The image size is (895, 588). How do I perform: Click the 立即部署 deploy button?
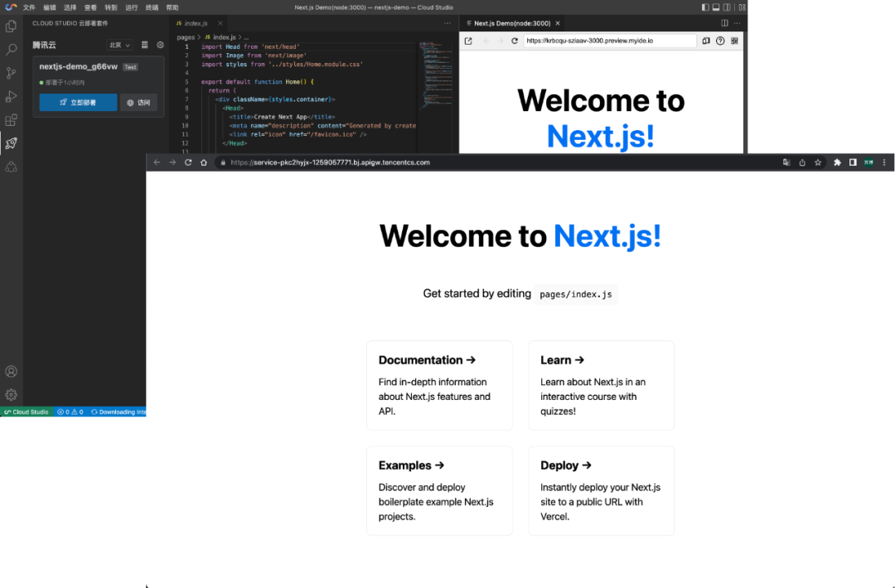click(x=78, y=103)
